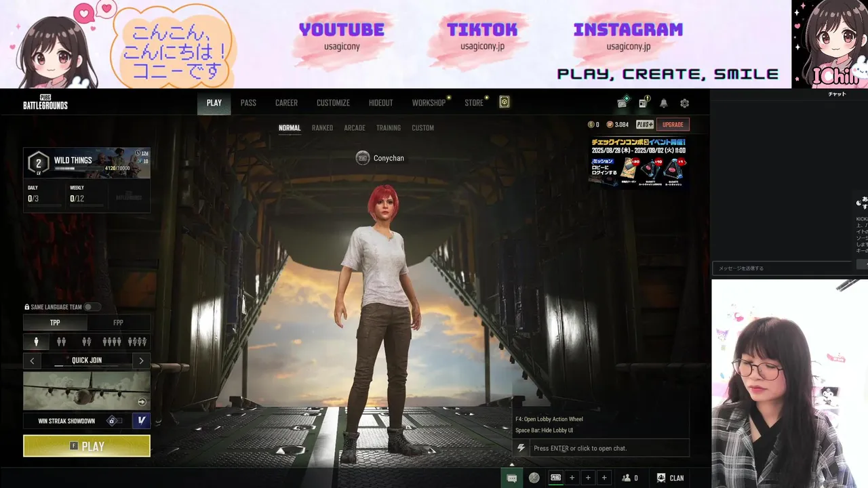Click the emblem icon beside Conychan
Screen dimensions: 868x488
tap(363, 158)
